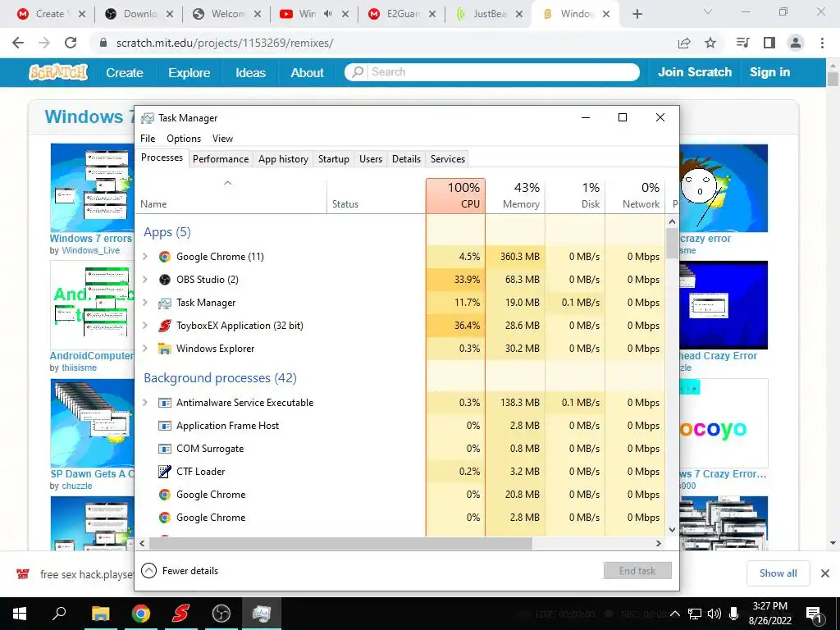The height and width of the screenshot is (630, 840).
Task: Close the Chrome downloads bar
Action: [x=825, y=573]
